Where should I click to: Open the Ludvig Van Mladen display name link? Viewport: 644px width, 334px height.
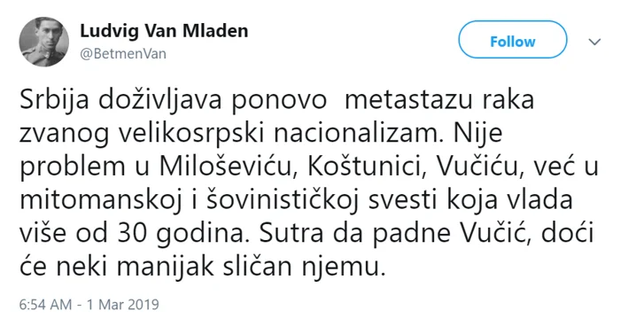coord(164,31)
